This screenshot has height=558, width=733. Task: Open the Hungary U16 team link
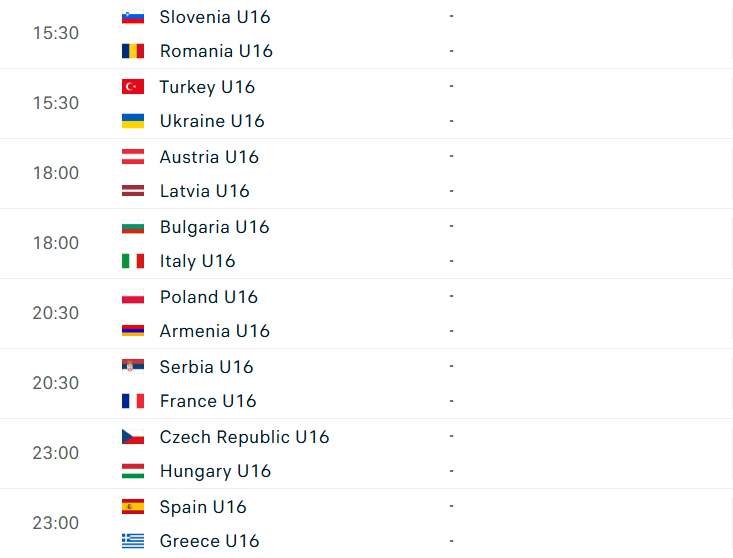pyautogui.click(x=216, y=471)
